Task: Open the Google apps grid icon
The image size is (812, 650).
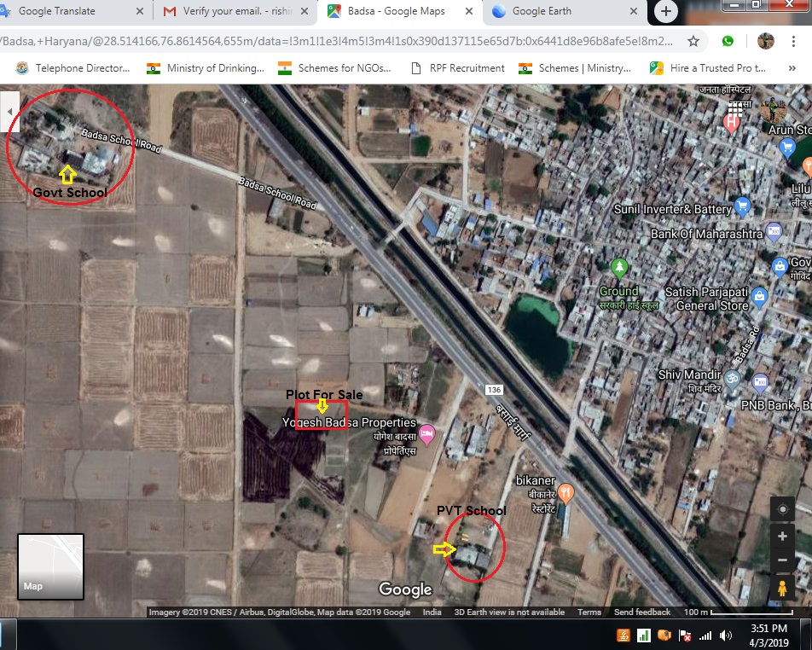Action: 735,107
